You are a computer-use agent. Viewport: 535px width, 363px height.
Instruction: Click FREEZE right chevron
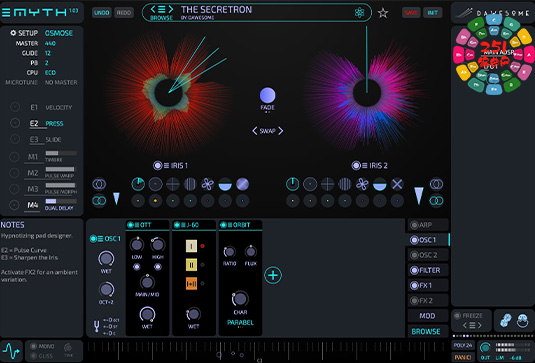480,325
